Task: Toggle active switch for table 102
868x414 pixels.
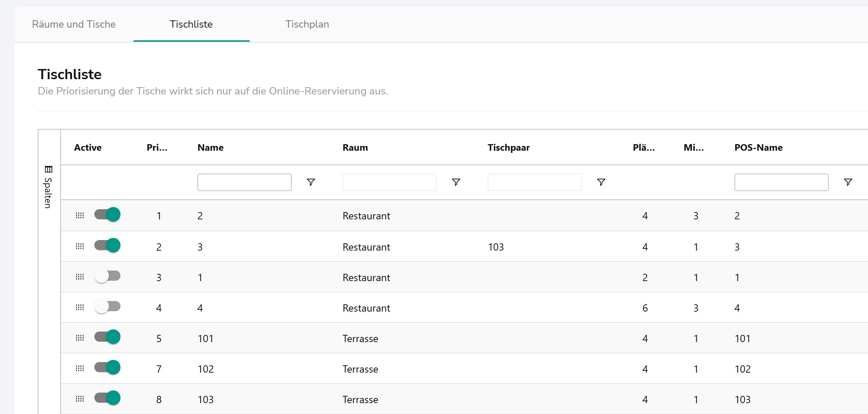Action: point(107,367)
